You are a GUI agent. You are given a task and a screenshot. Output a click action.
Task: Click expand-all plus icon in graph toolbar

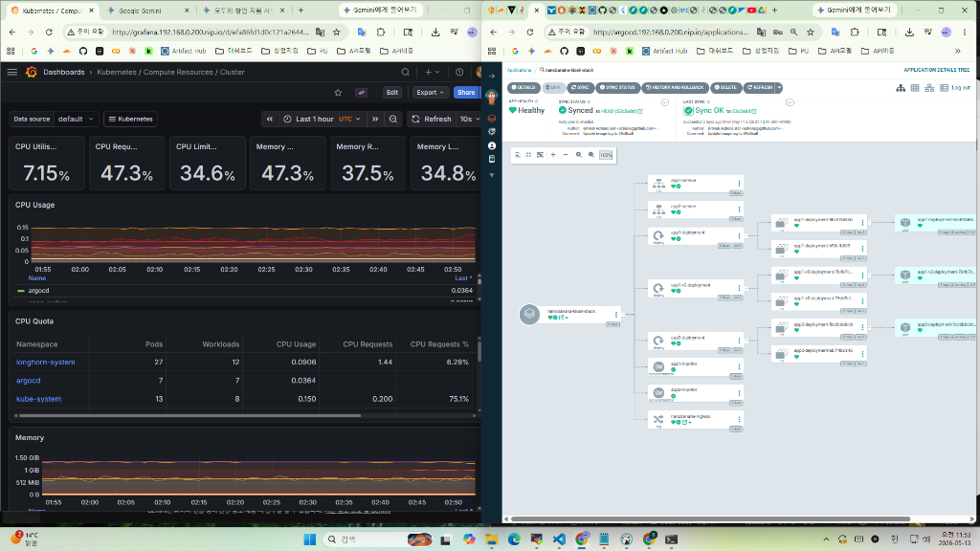(x=553, y=155)
